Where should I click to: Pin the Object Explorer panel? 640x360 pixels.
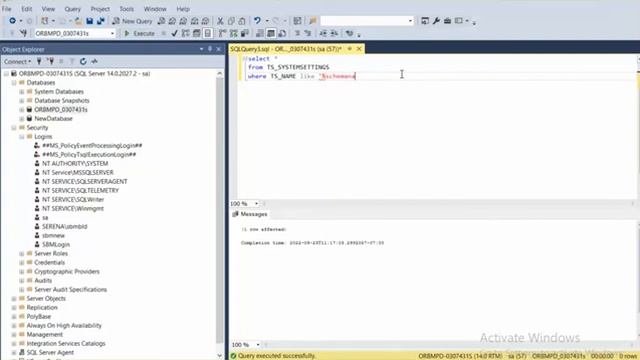pos(210,49)
